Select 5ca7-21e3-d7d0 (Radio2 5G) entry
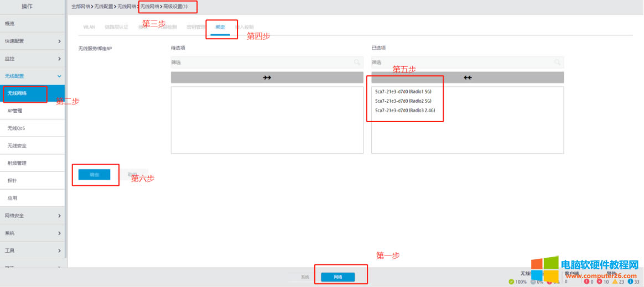 tap(403, 101)
